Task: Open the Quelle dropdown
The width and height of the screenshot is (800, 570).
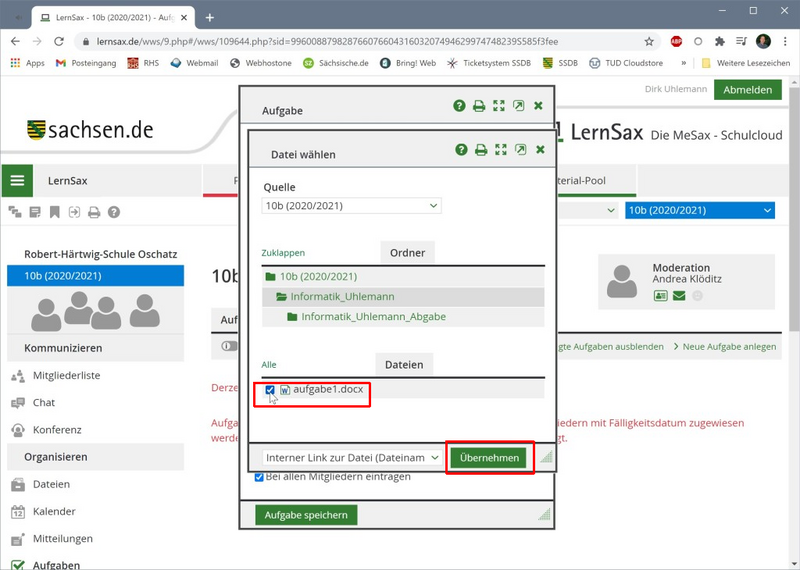Action: (351, 206)
